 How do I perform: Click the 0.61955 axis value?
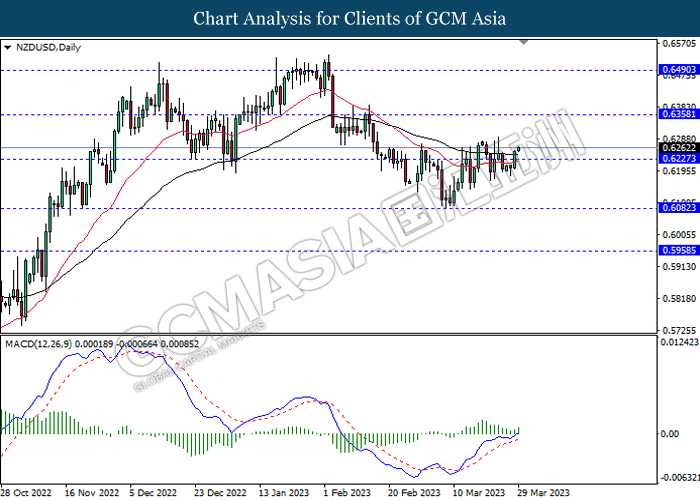pos(679,171)
